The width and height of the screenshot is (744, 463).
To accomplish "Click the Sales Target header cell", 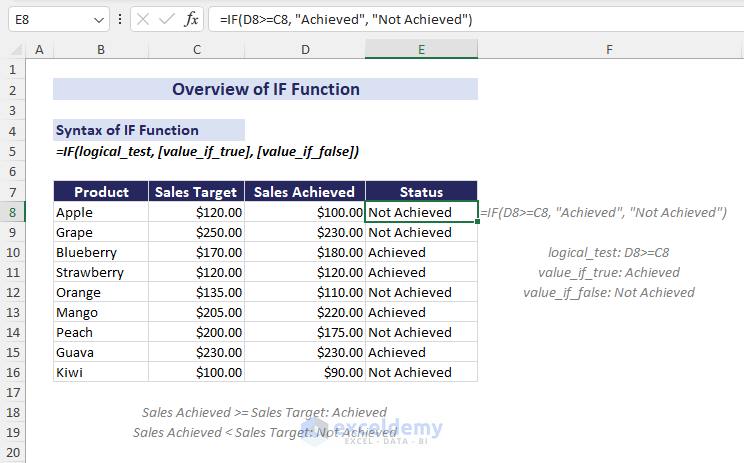I will (x=196, y=192).
